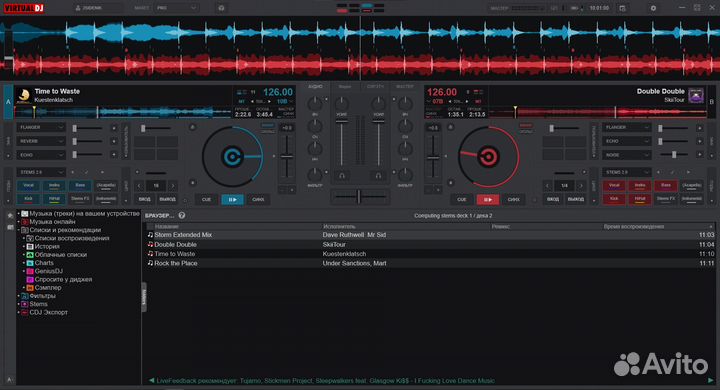Expand Фильтры tree node
Screen dimensions: 720x390
(19, 296)
